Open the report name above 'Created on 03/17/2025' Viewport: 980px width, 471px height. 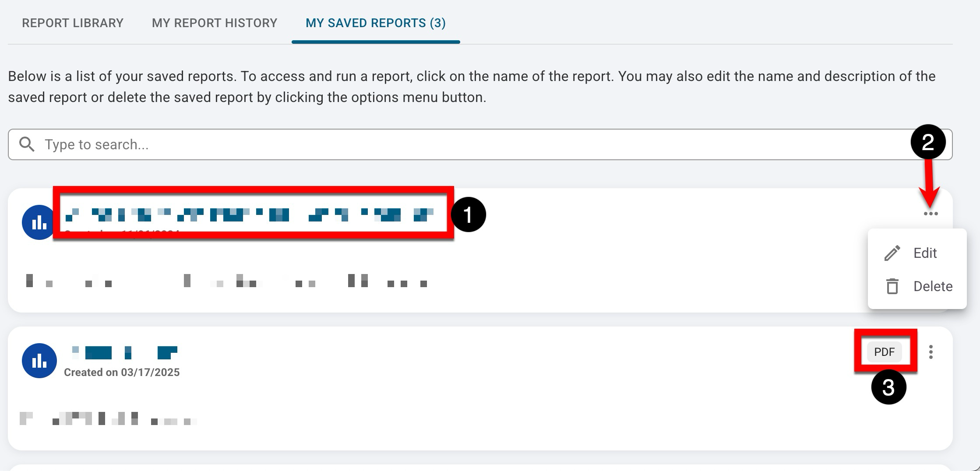[x=124, y=352]
